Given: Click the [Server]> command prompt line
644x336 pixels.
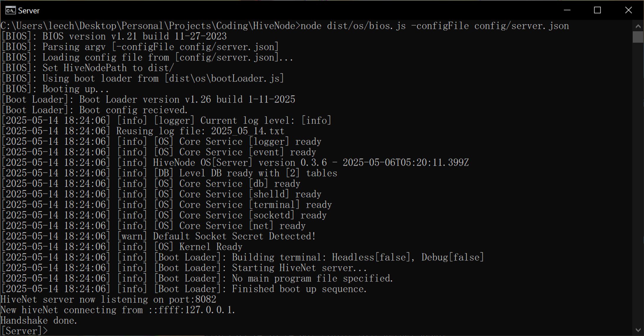Looking at the screenshot, I should tap(24, 331).
